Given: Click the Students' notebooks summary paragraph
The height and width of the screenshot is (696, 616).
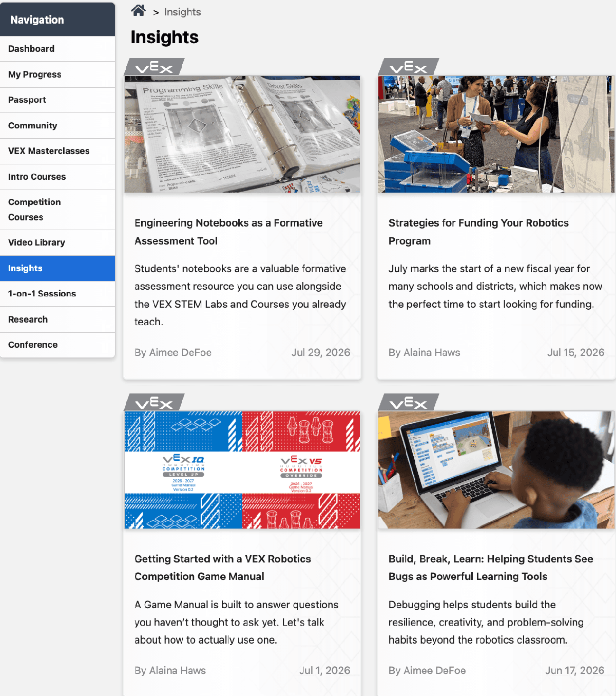Looking at the screenshot, I should 240,295.
